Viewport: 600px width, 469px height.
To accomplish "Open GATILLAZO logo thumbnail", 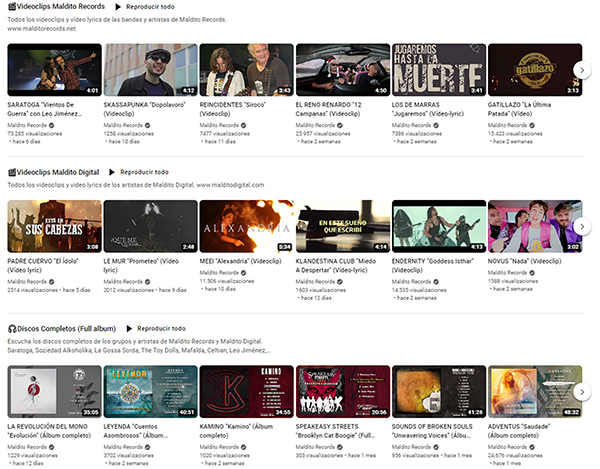I will pyautogui.click(x=535, y=70).
